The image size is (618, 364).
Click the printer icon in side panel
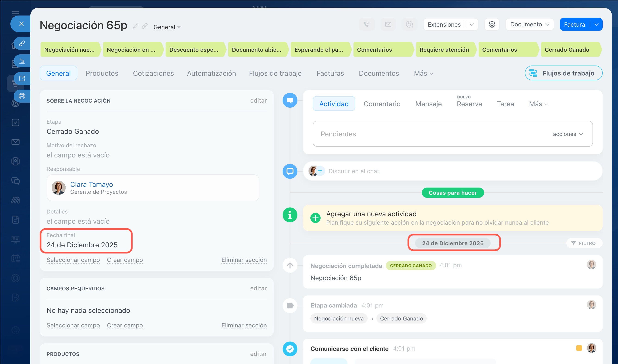point(22,96)
